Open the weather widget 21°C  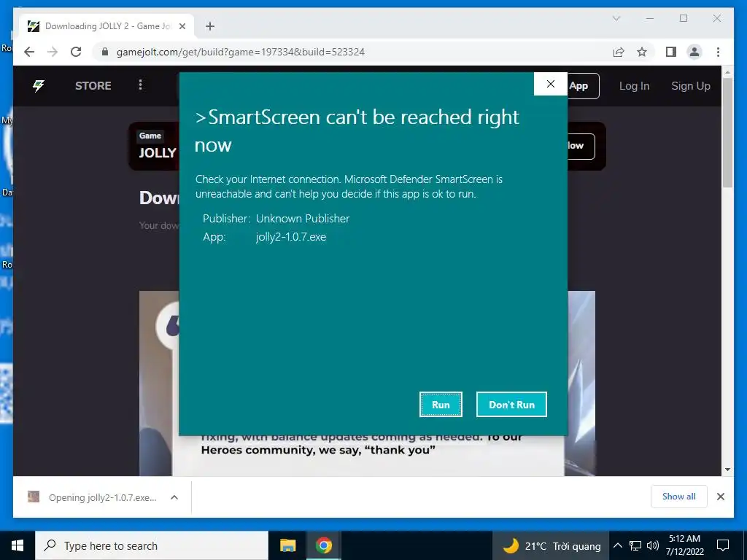click(551, 545)
